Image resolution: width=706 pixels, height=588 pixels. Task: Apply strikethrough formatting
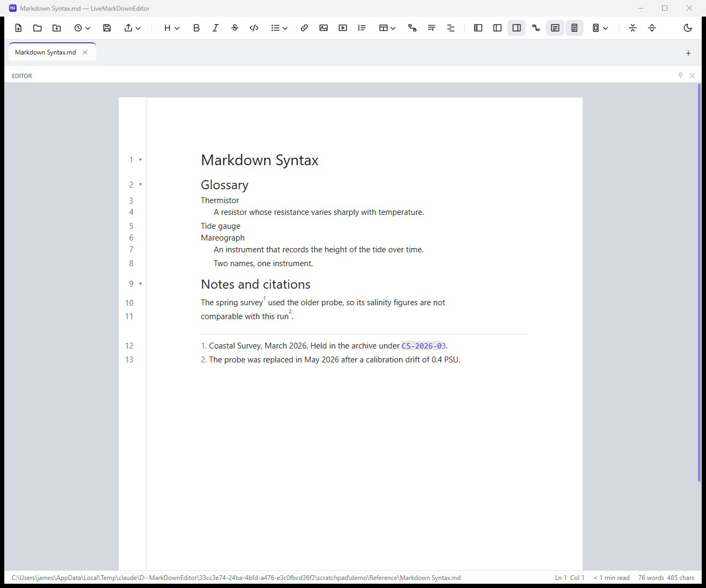point(235,28)
